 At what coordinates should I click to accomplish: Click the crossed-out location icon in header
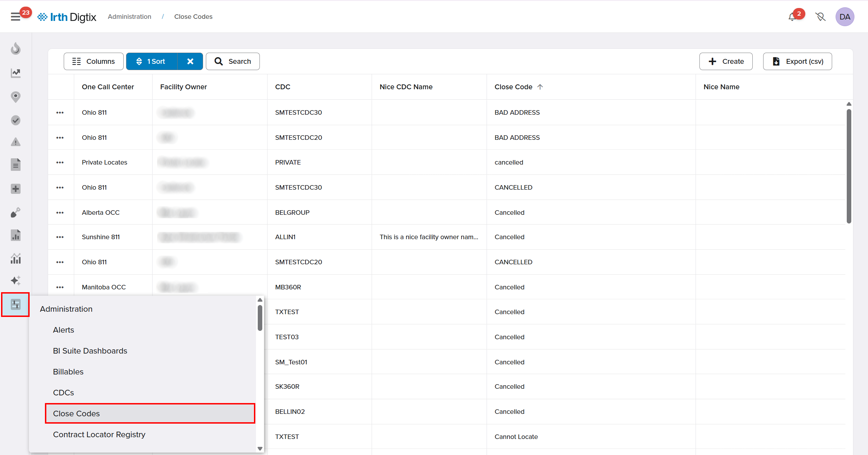click(820, 17)
